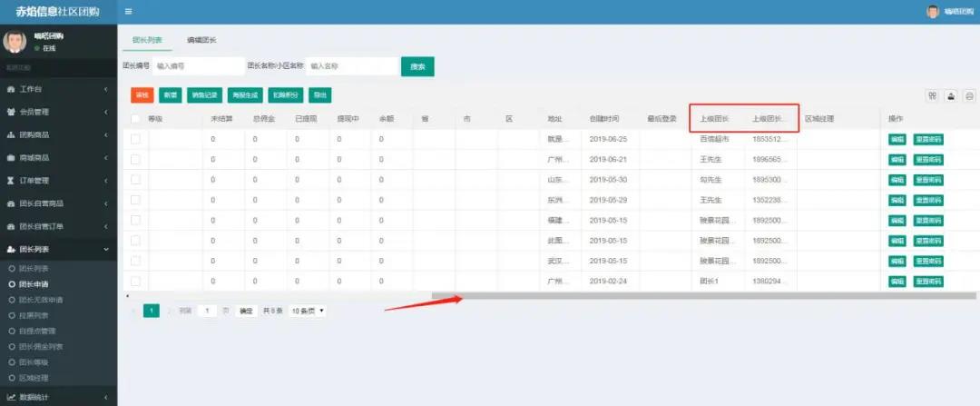The width and height of the screenshot is (980, 406).
Task: Click the column filter icon above table
Action: coord(931,95)
